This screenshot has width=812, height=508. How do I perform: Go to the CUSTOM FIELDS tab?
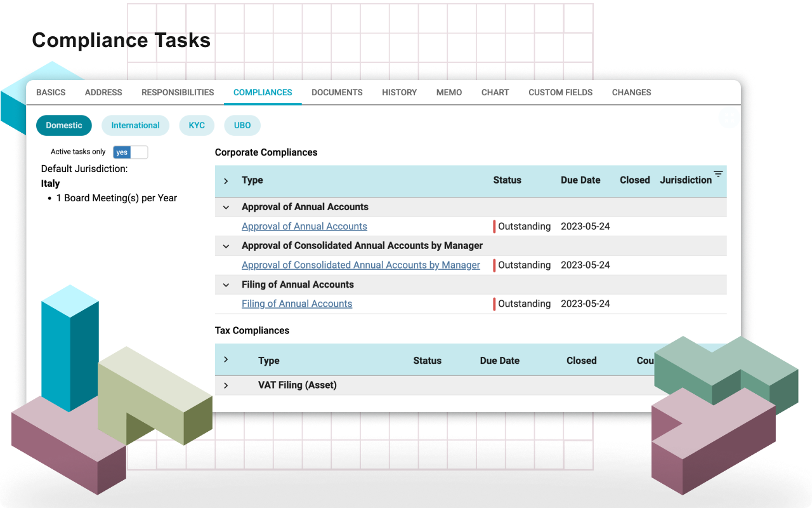560,92
